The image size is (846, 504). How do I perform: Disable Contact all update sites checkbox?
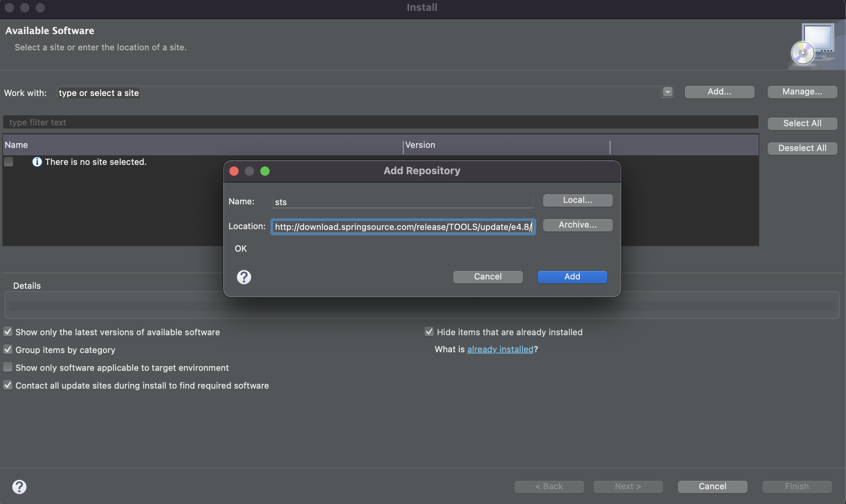pyautogui.click(x=8, y=385)
